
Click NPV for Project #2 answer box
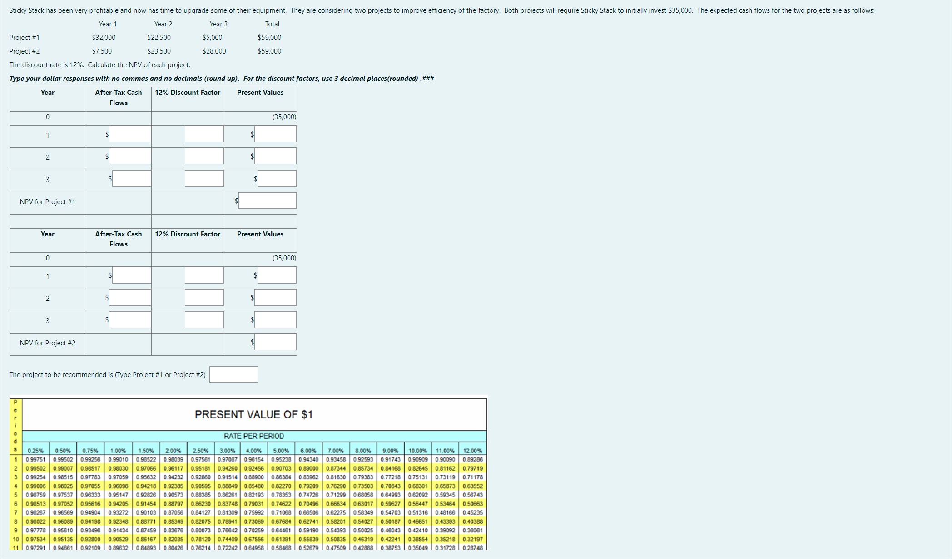pyautogui.click(x=275, y=342)
